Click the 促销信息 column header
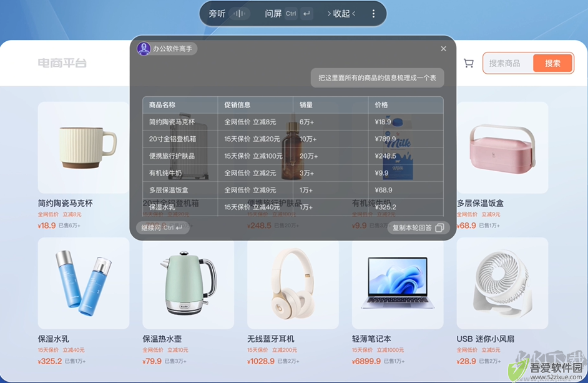The width and height of the screenshot is (588, 383). (x=237, y=105)
